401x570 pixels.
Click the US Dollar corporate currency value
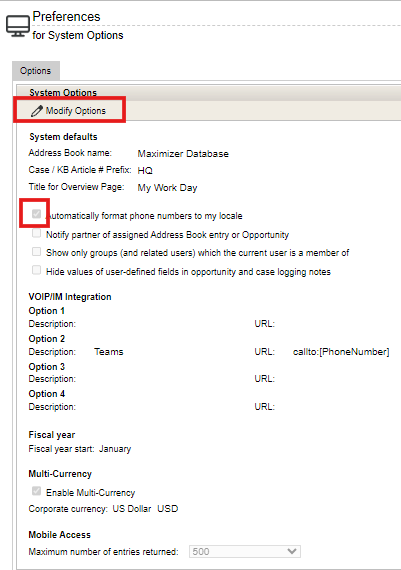pos(132,509)
